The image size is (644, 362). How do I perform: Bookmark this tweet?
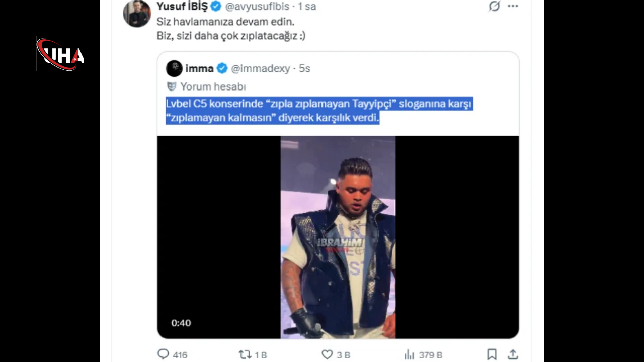point(492,354)
